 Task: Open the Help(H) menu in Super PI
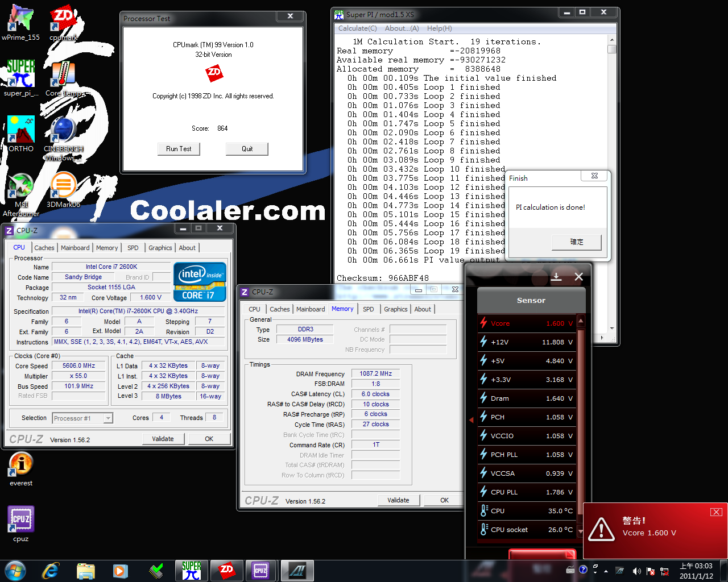point(439,28)
